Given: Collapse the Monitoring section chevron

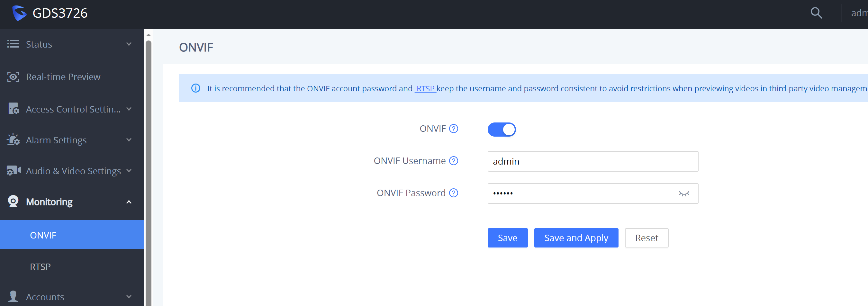Looking at the screenshot, I should click(129, 202).
